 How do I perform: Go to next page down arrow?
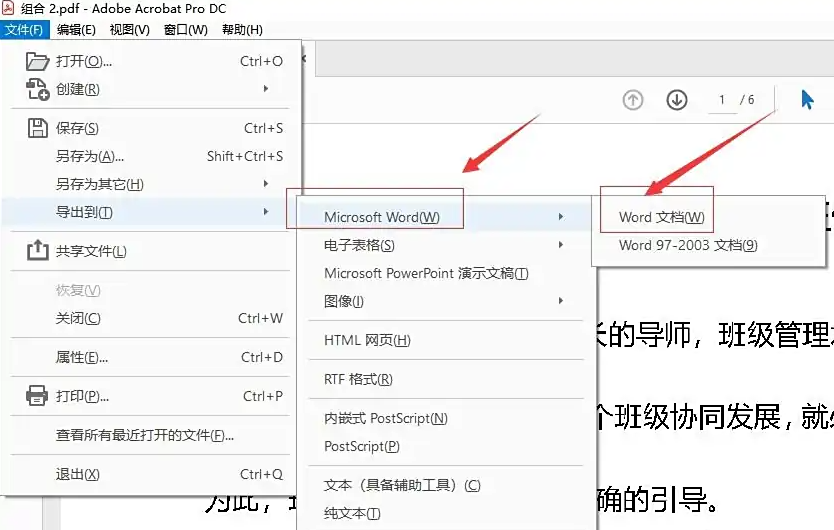tap(677, 100)
